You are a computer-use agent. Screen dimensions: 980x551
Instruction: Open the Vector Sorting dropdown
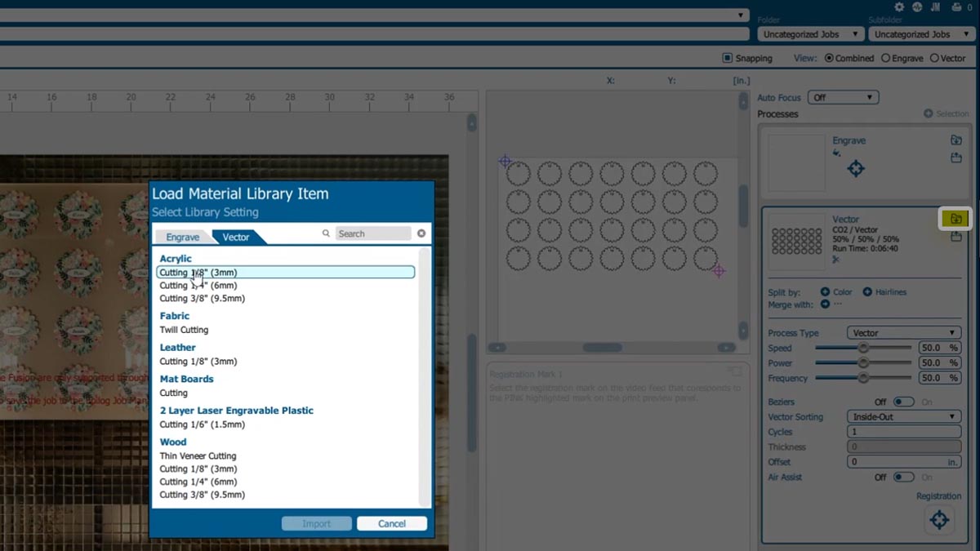pyautogui.click(x=902, y=416)
